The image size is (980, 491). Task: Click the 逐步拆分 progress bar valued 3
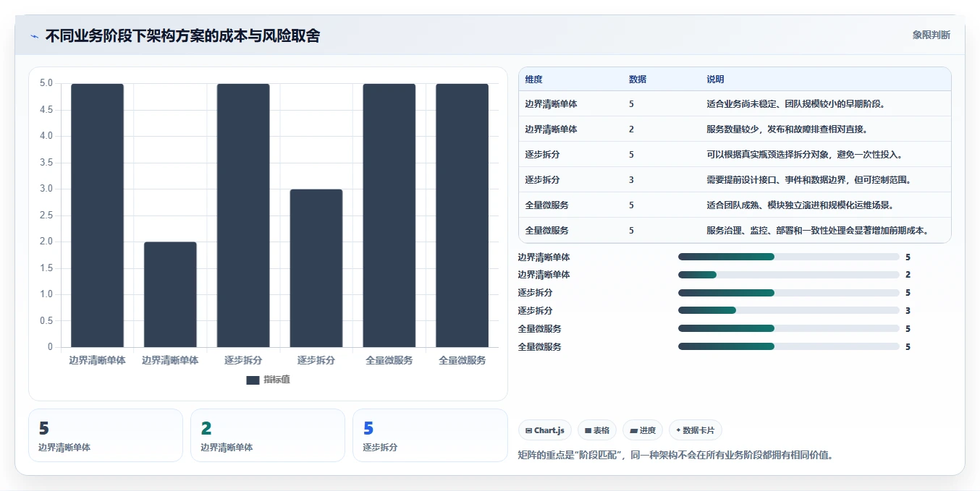pyautogui.click(x=789, y=310)
